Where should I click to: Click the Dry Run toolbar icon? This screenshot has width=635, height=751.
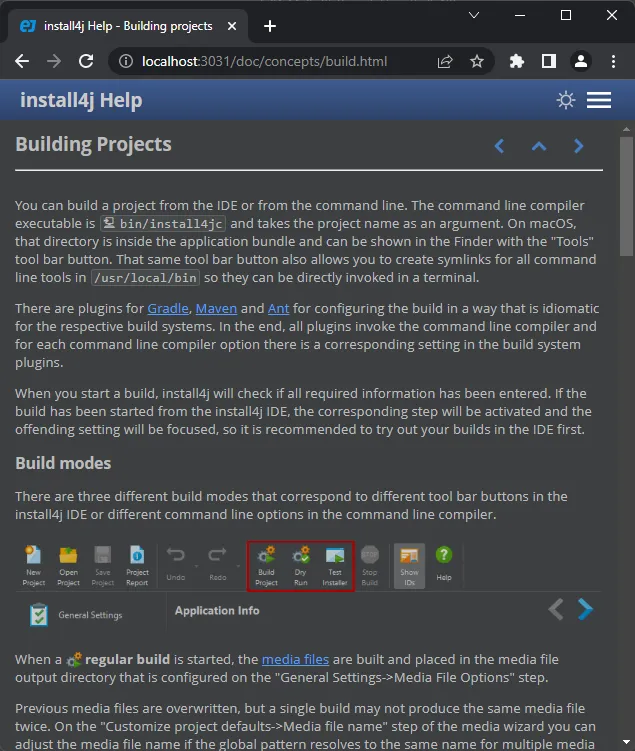(301, 566)
